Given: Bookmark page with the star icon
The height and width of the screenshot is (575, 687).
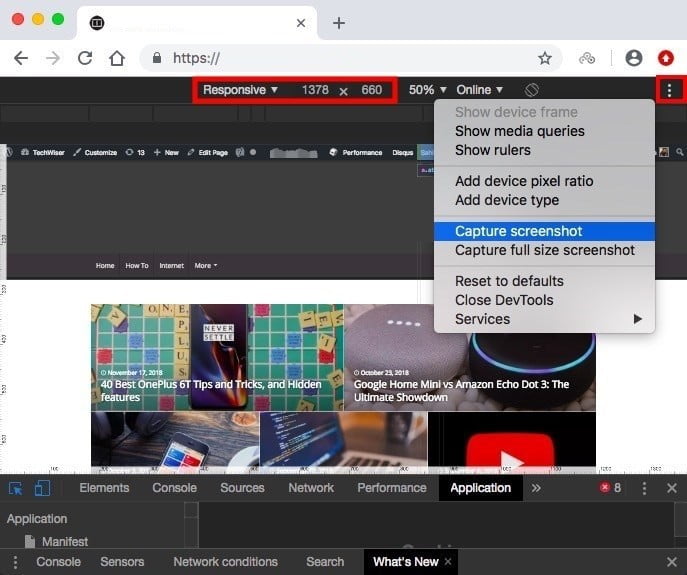Looking at the screenshot, I should (545, 58).
